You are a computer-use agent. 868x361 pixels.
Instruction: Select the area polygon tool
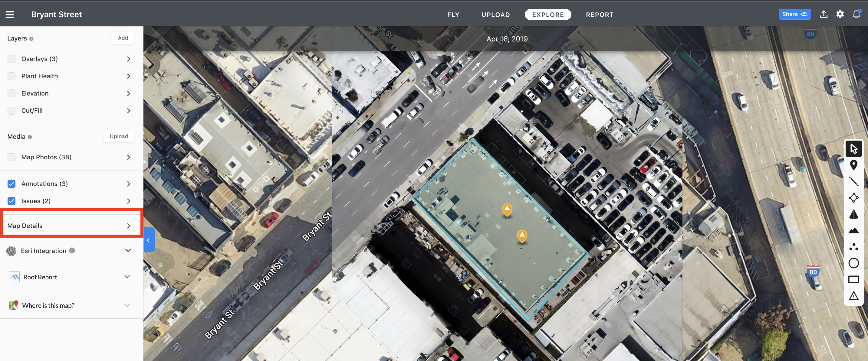(x=853, y=198)
